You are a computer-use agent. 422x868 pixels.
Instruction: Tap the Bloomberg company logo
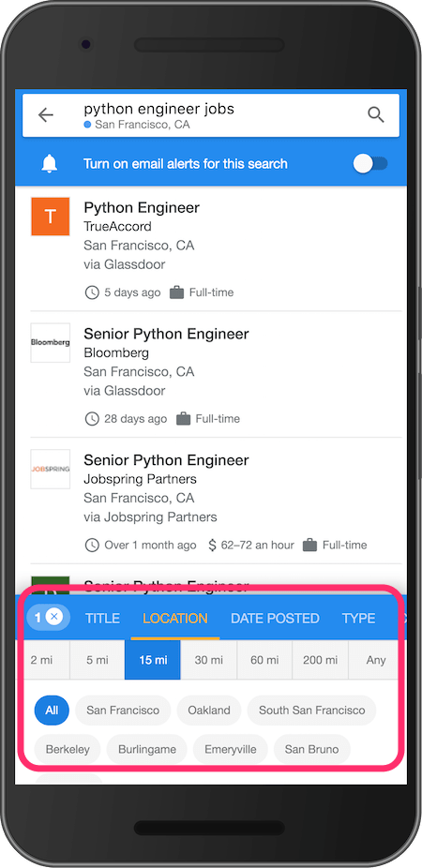51,343
